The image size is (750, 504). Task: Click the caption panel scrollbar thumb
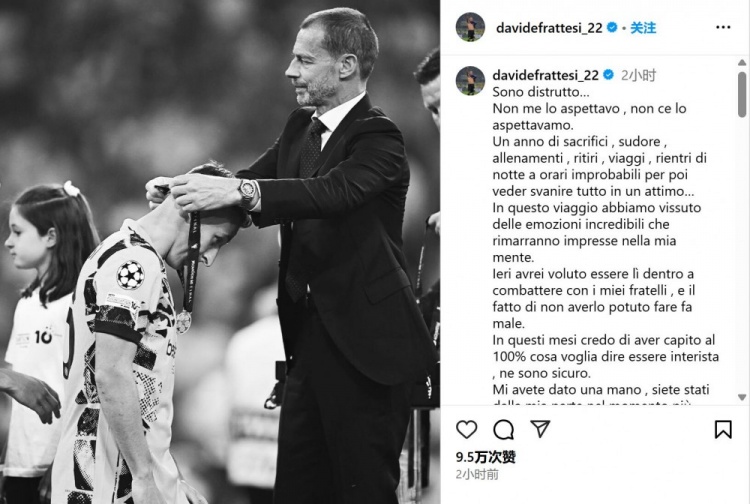tap(742, 94)
